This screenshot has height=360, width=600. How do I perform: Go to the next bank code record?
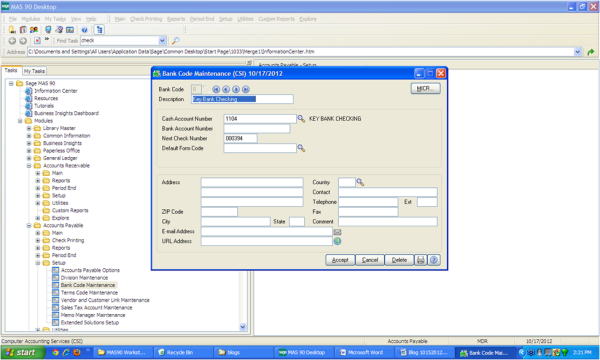tap(236, 90)
